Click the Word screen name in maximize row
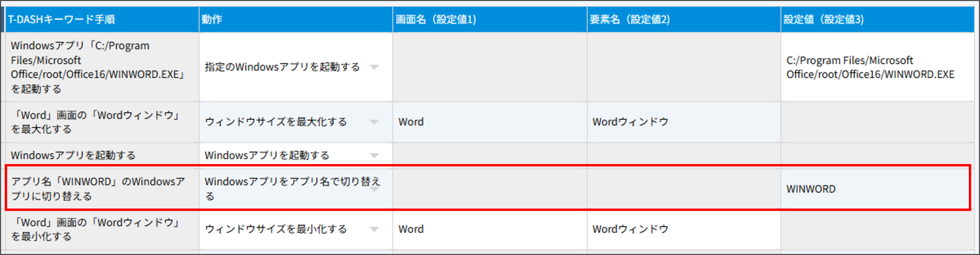Screen dimensions: 980x255 [411, 122]
